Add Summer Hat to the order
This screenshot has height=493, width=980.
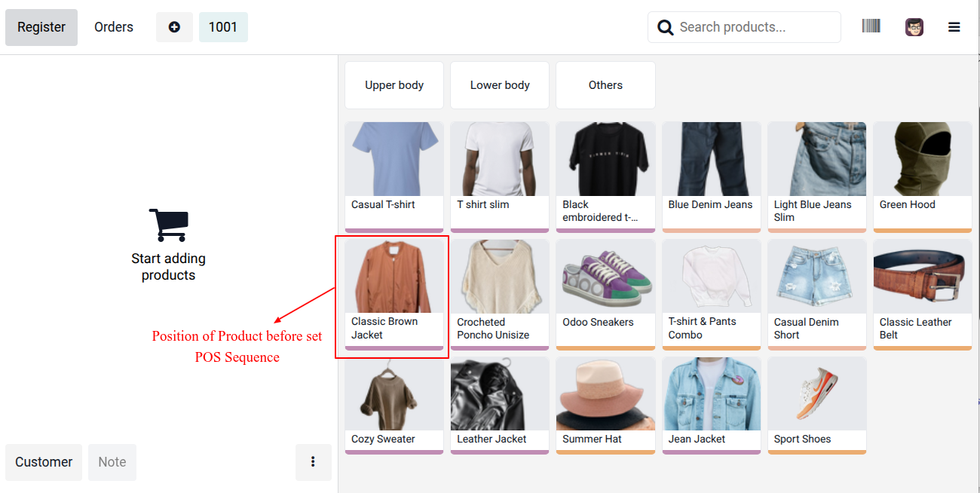click(605, 406)
